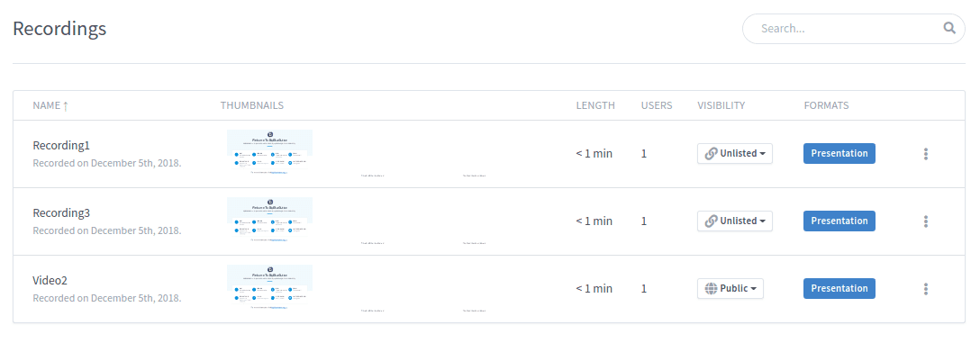Click the link icon in Recording1's visibility button
The height and width of the screenshot is (343, 980).
pyautogui.click(x=711, y=154)
